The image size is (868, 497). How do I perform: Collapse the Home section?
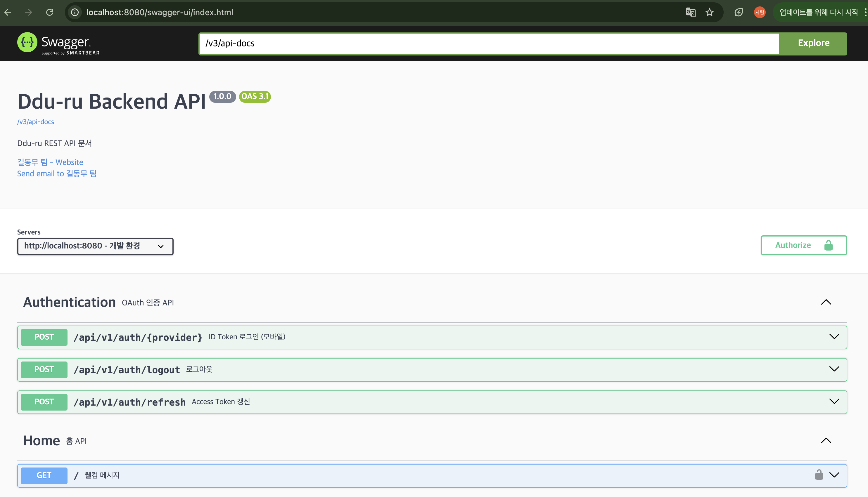point(826,440)
